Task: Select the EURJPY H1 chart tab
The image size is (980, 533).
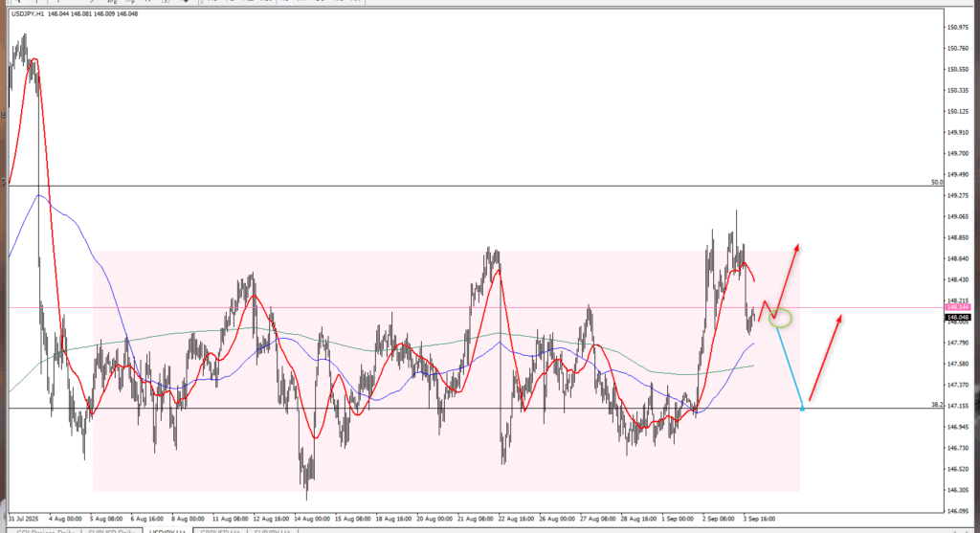Action: (x=274, y=529)
